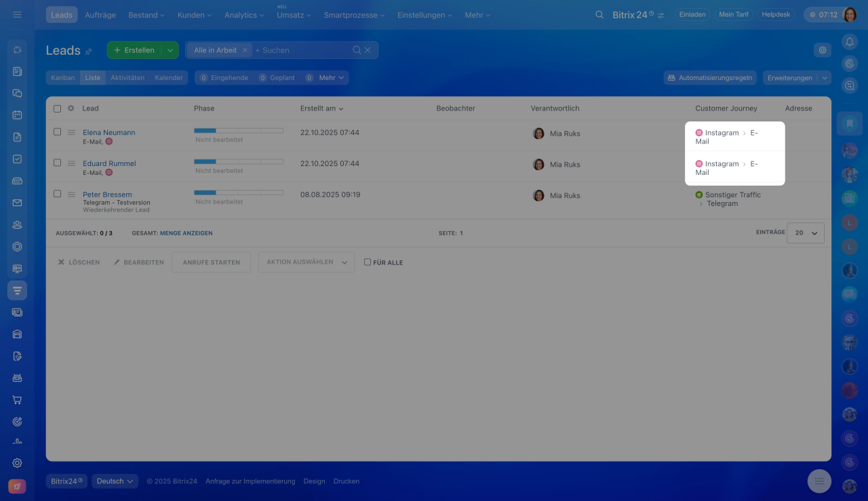Open the tasks checkmark icon in the left sidebar
This screenshot has width=868, height=501.
tap(18, 159)
